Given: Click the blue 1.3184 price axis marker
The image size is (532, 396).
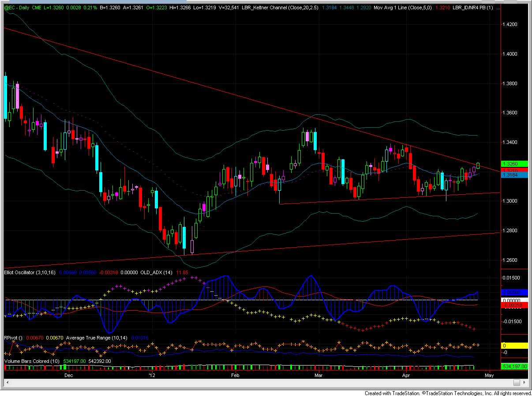Looking at the screenshot, I should 515,175.
